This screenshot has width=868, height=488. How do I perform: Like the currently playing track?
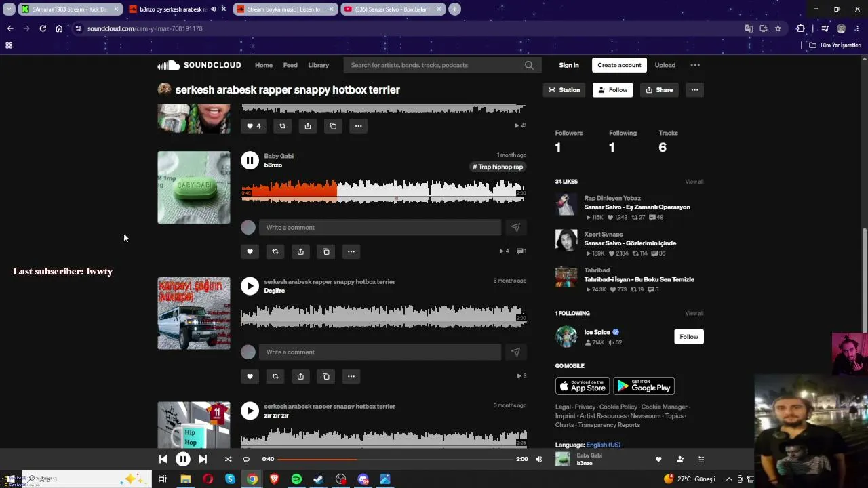click(x=658, y=460)
